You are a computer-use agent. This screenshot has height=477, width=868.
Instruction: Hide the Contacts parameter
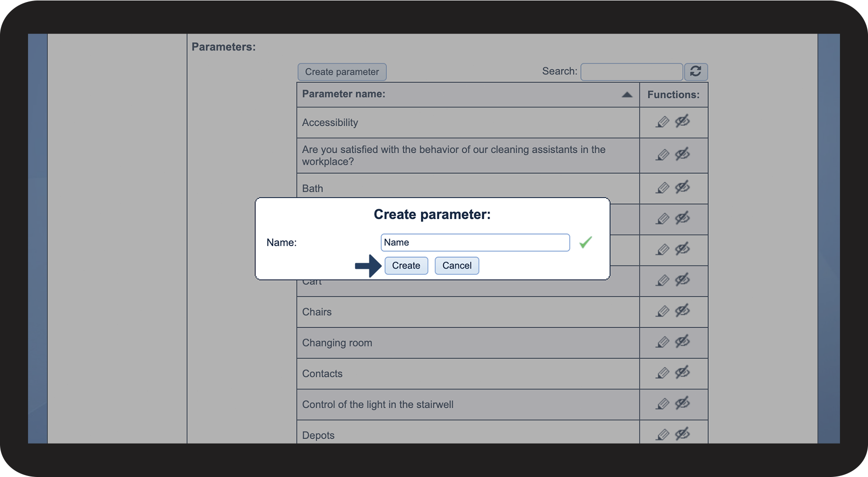(x=682, y=372)
